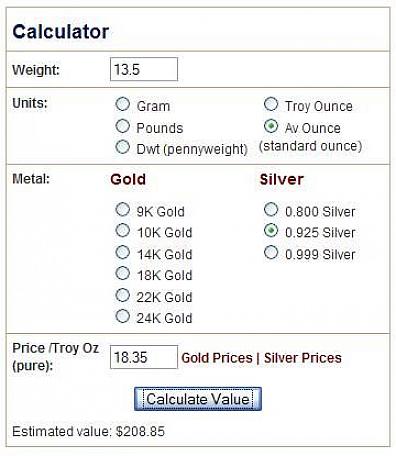Pick 14K Gold as the metal
Image resolution: width=396 pixels, height=456 pixels.
pyautogui.click(x=122, y=252)
